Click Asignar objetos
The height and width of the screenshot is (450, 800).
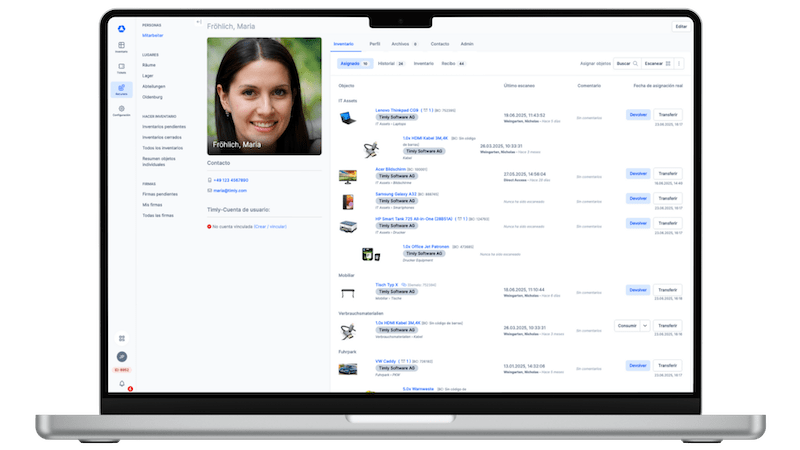[595, 64]
